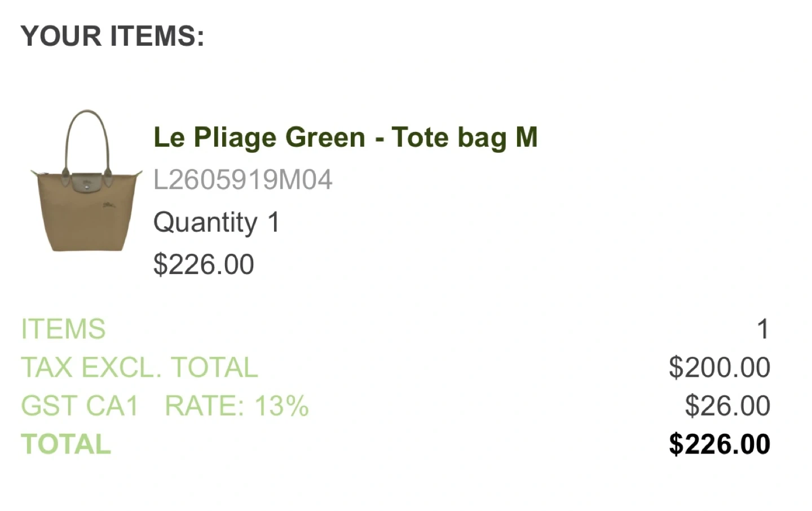Image resolution: width=812 pixels, height=511 pixels.
Task: Click the green TOTAL label
Action: click(x=66, y=444)
